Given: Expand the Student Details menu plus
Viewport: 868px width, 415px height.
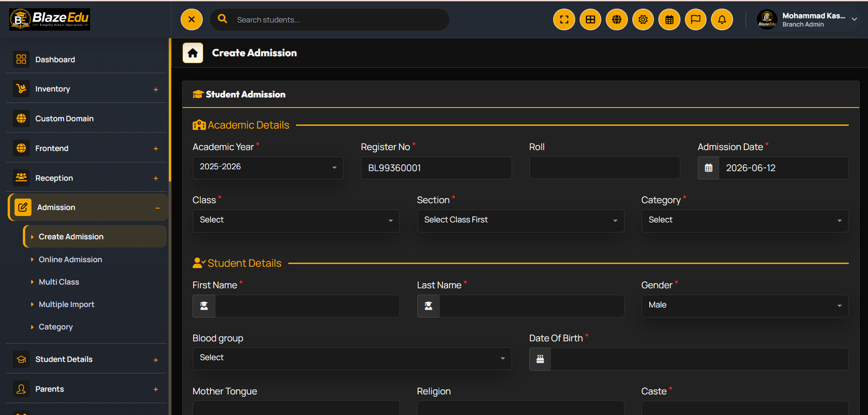Looking at the screenshot, I should pyautogui.click(x=156, y=360).
